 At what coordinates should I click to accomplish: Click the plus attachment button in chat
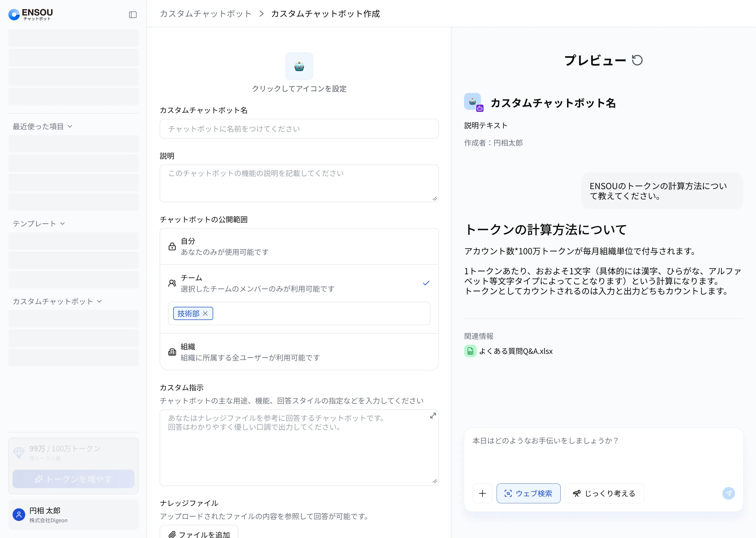coord(482,493)
